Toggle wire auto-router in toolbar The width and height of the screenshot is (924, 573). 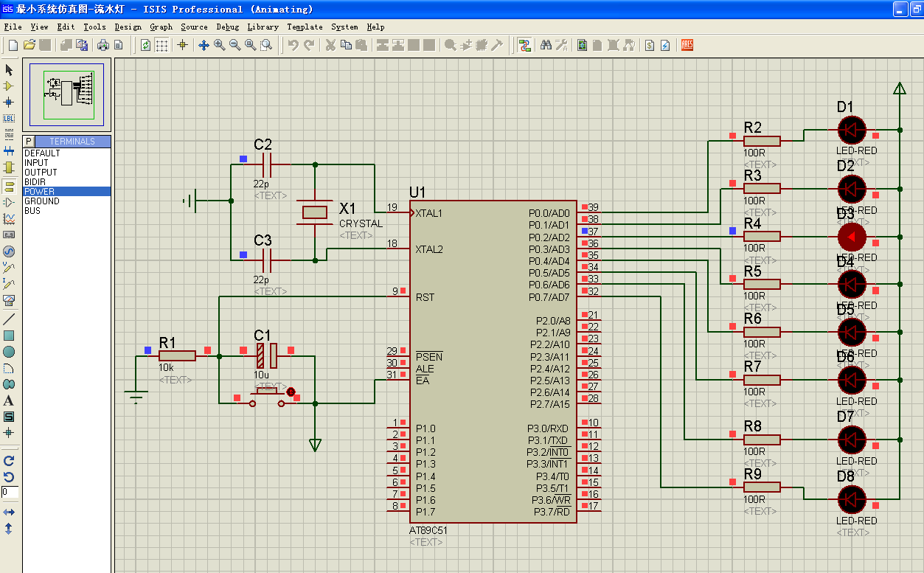click(x=524, y=45)
